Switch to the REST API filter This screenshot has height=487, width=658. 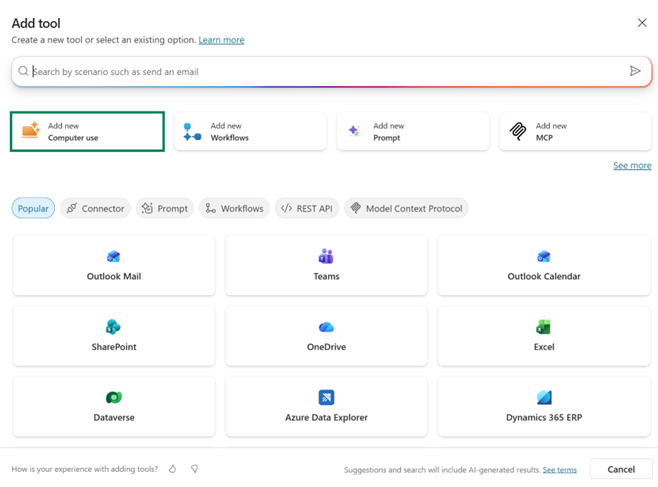coord(307,208)
